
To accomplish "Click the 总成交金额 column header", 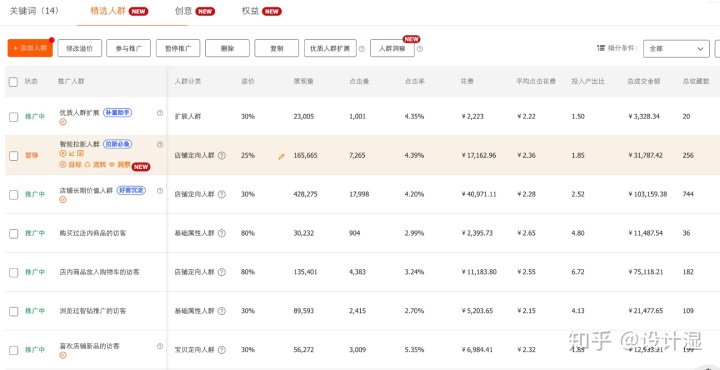I will pos(644,81).
